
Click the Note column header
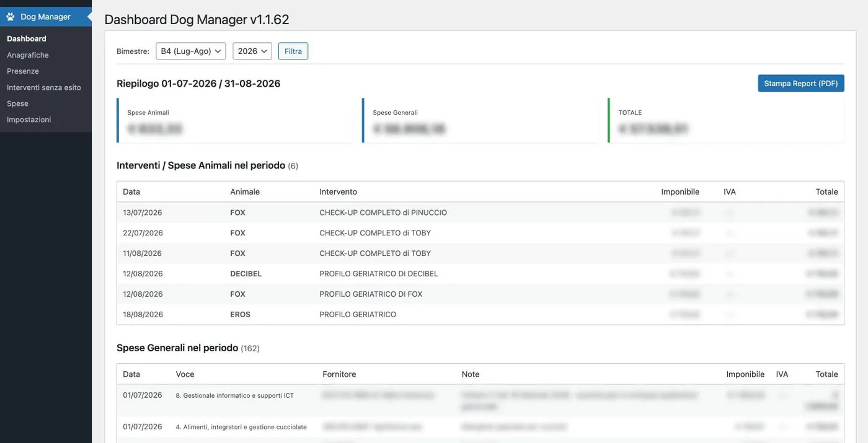pyautogui.click(x=471, y=374)
